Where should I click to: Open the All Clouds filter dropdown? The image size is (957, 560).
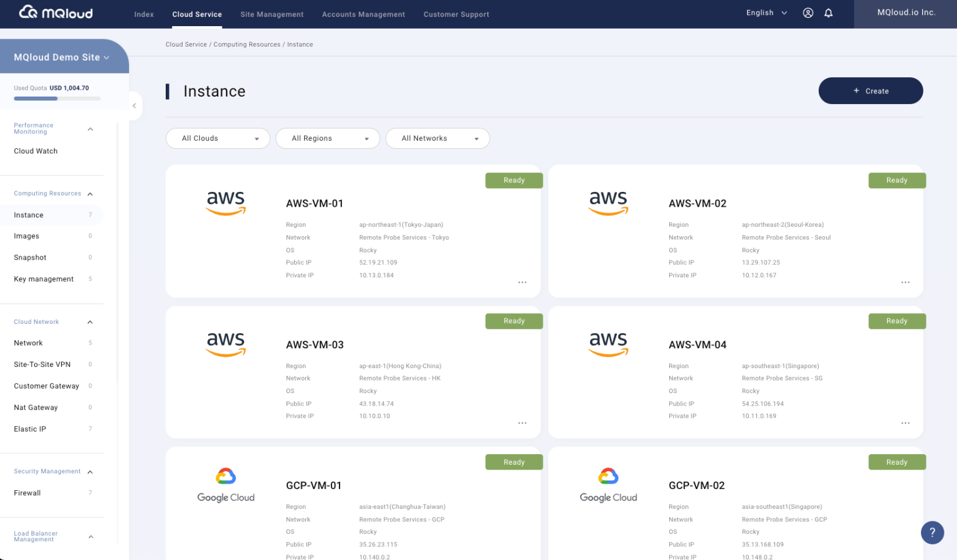(217, 138)
